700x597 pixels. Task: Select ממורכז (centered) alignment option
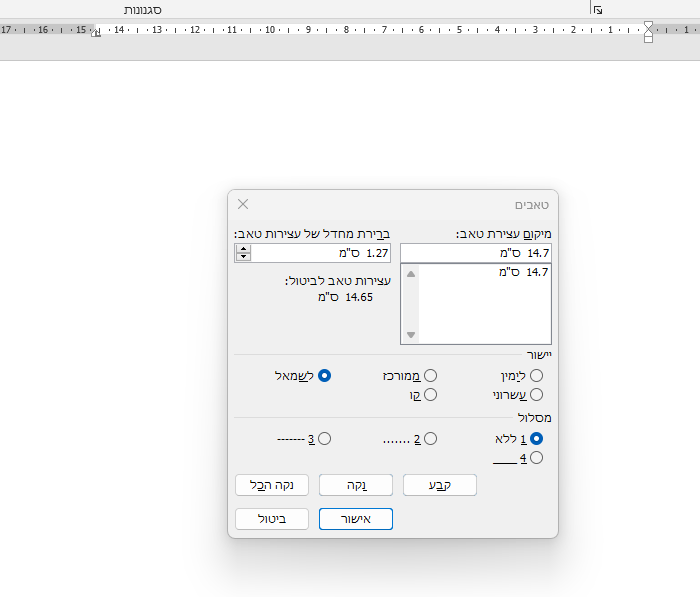point(430,375)
